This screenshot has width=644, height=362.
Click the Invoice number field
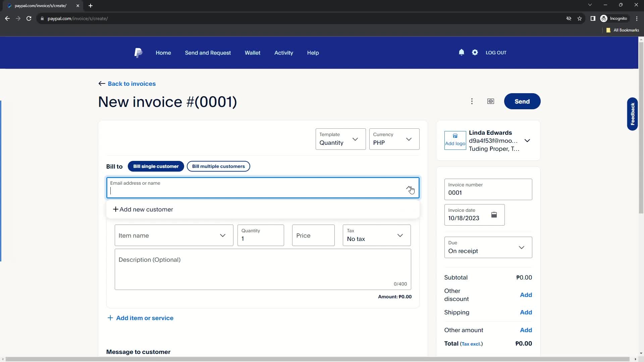coord(488,189)
